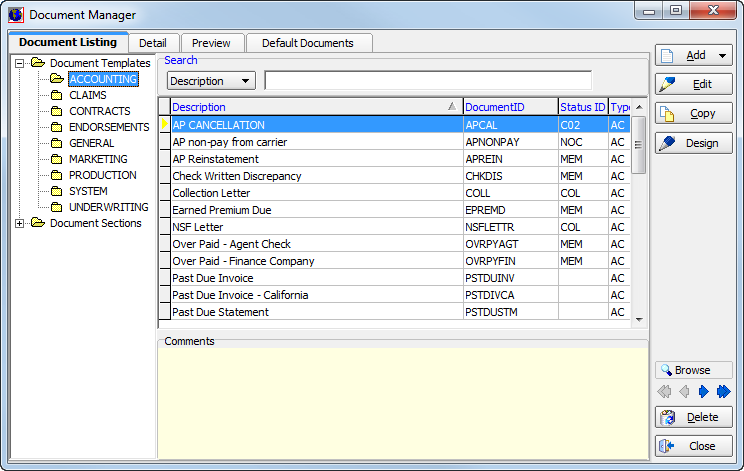The image size is (744, 471).
Task: Open the Add button dropdown arrow
Action: pyautogui.click(x=722, y=56)
